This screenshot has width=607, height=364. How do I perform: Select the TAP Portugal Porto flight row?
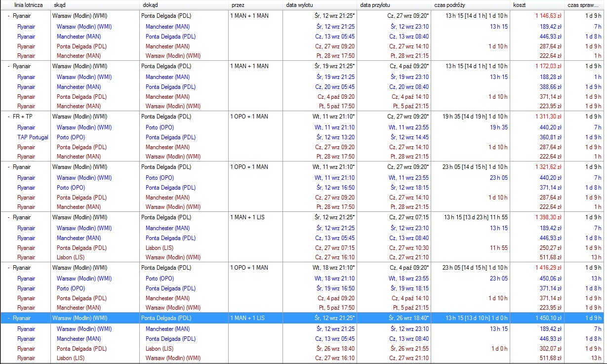point(303,137)
